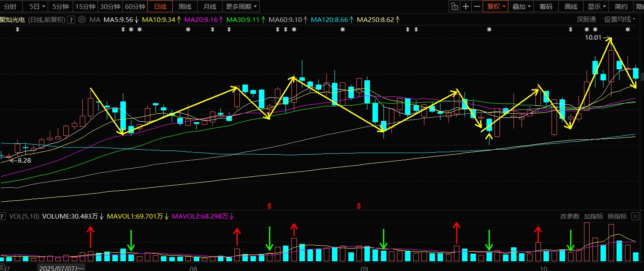Click 改参数 to edit indicator parameters
Viewport: 644px width, 271px height.
570,216
